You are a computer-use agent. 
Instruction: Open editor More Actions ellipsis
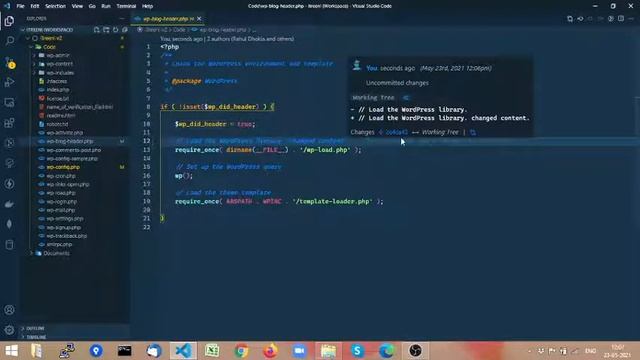point(631,19)
